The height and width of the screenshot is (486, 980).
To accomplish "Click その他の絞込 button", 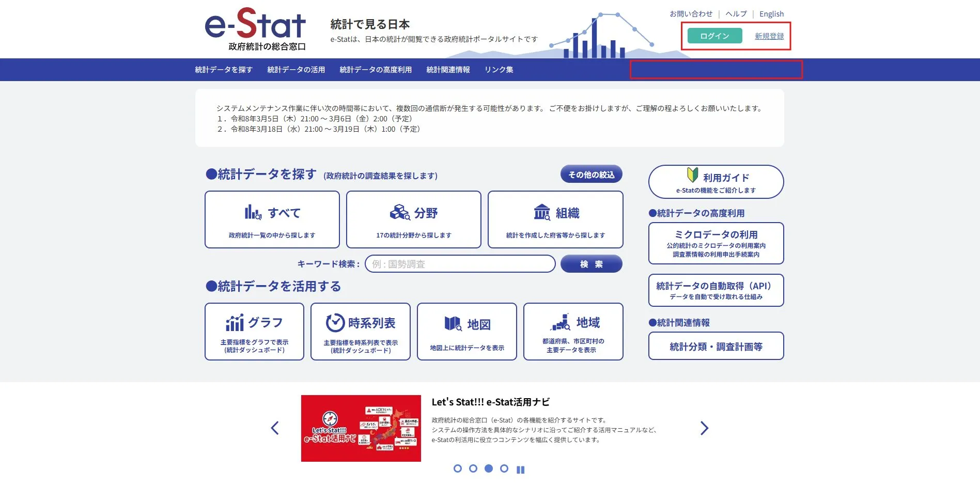I will point(592,175).
